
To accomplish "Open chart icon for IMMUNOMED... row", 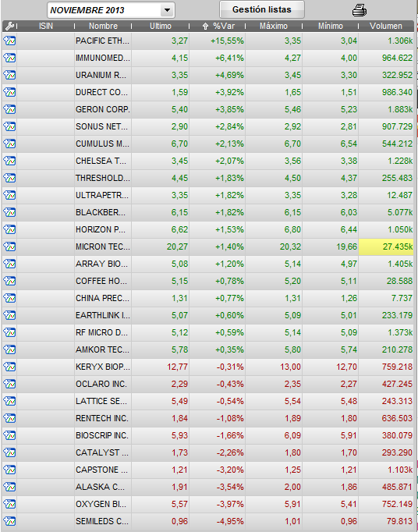I will [9, 58].
